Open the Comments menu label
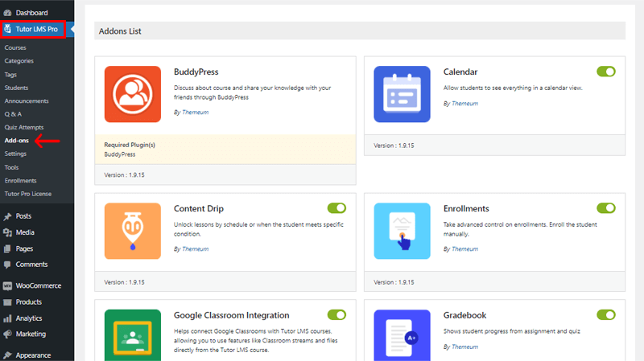This screenshot has width=644, height=361. pos(31,265)
